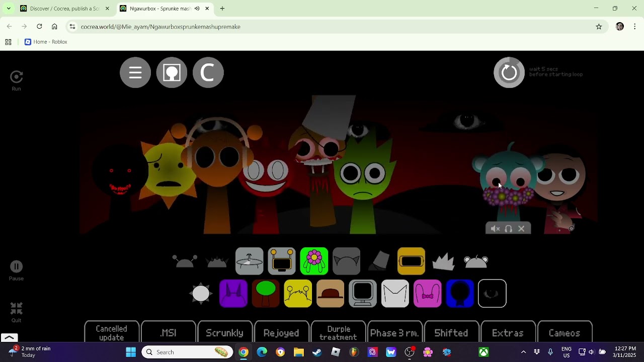Mute the teal character's sound
The width and height of the screenshot is (644, 362).
tap(495, 229)
